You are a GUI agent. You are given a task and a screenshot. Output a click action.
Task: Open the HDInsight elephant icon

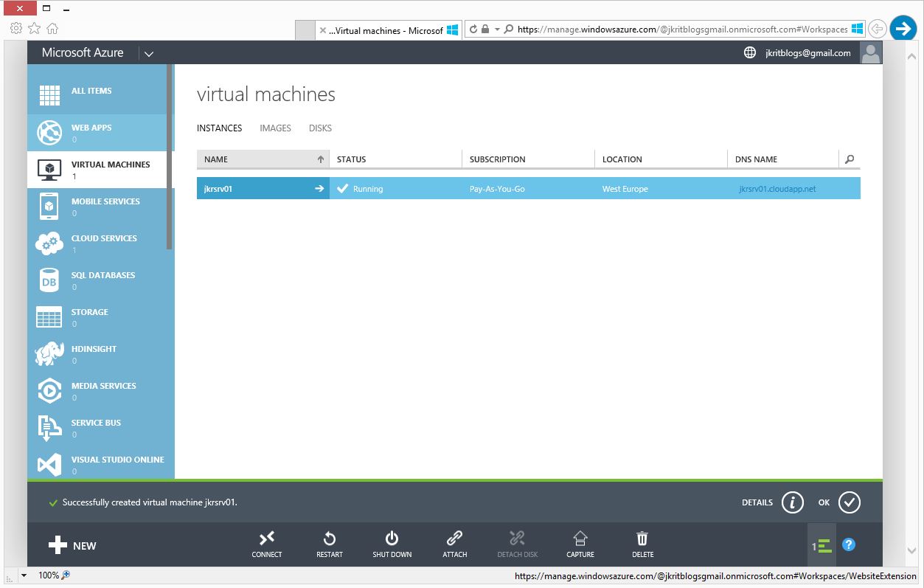coord(49,354)
